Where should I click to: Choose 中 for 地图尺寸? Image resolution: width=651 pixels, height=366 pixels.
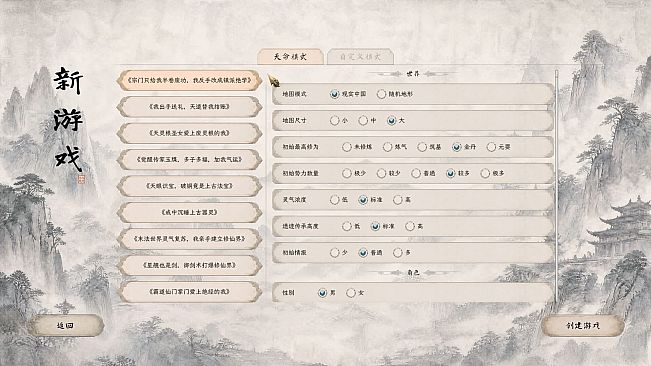363,120
